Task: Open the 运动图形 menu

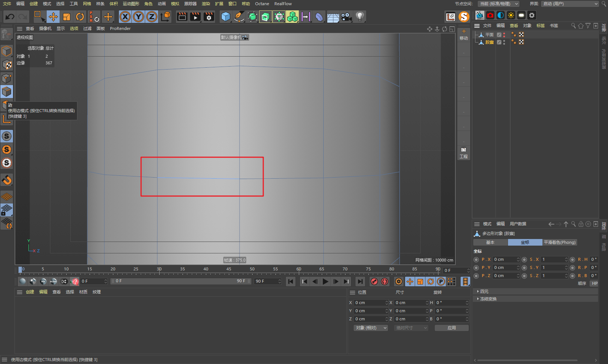Action: coord(131,4)
